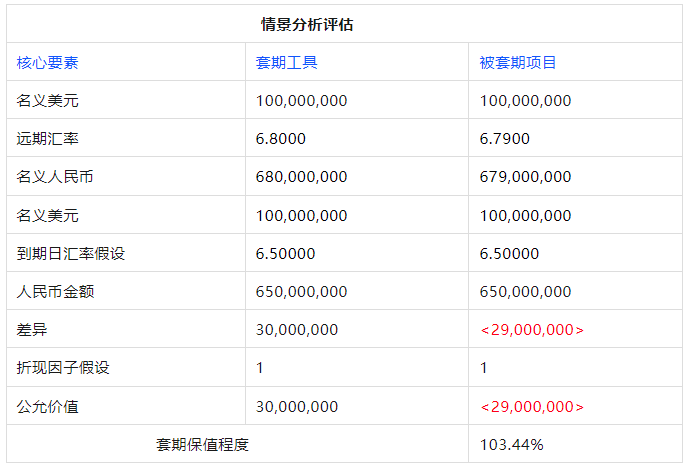This screenshot has width=688, height=468.
Task: Click the 103.44% result cell
Action: pos(511,445)
